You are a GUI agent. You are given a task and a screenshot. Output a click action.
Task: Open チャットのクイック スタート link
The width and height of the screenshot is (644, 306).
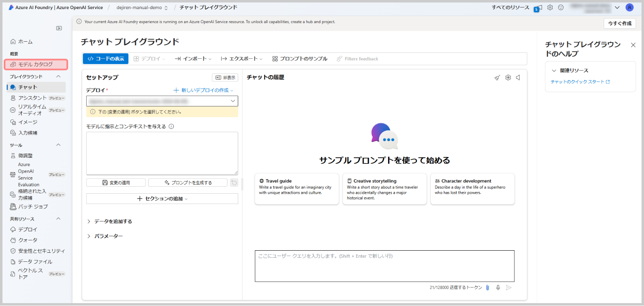pyautogui.click(x=580, y=82)
